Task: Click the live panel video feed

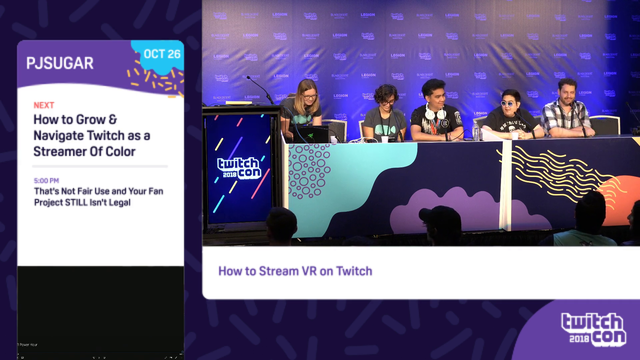Action: click(421, 122)
